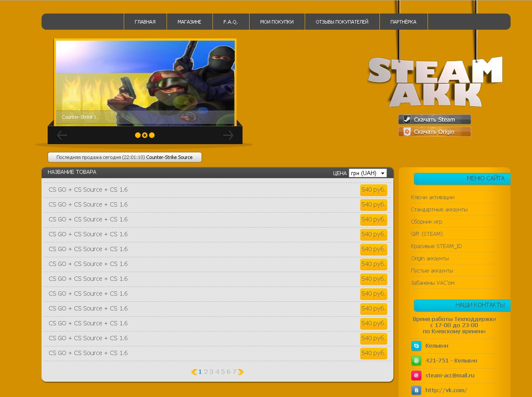Viewport: 532px width, 397px height.
Task: Open the F.A.Q. menu item
Action: 231,22
